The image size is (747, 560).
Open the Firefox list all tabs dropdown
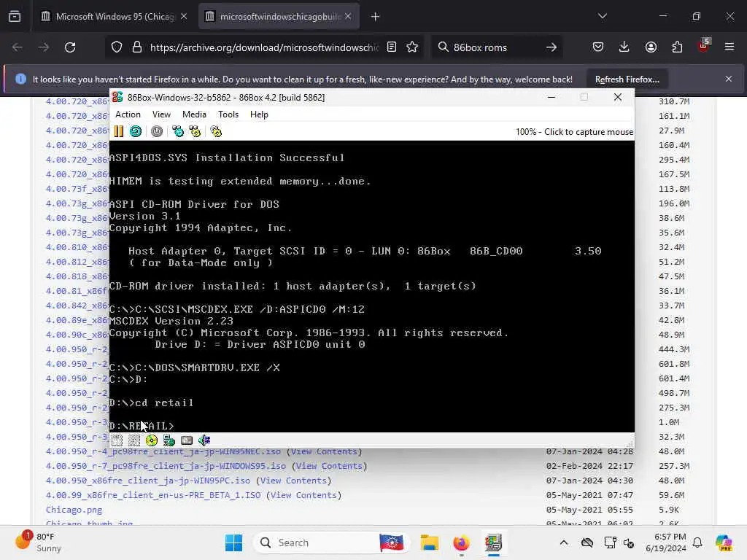[603, 16]
